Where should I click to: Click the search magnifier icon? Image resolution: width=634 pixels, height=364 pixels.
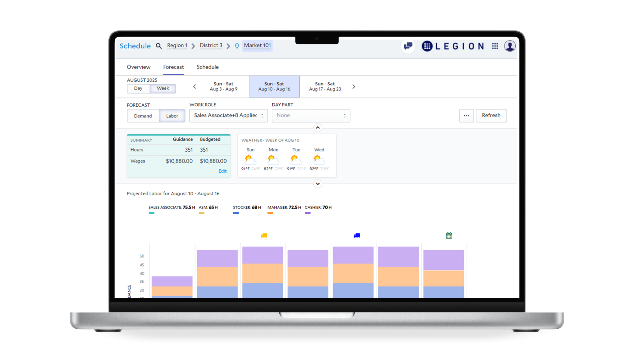[x=159, y=46]
